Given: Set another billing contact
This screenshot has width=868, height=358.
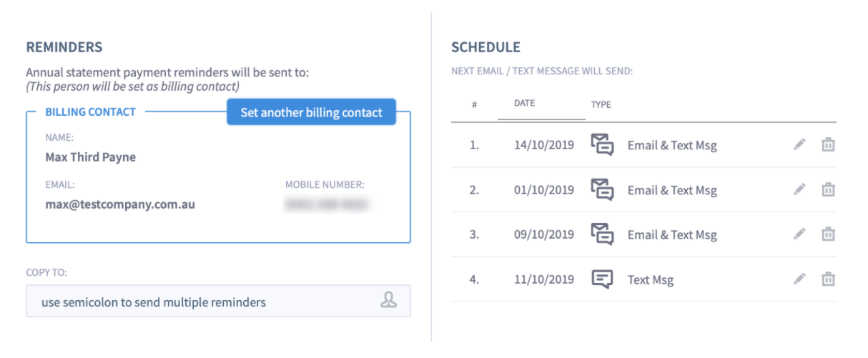Looking at the screenshot, I should pos(311,112).
